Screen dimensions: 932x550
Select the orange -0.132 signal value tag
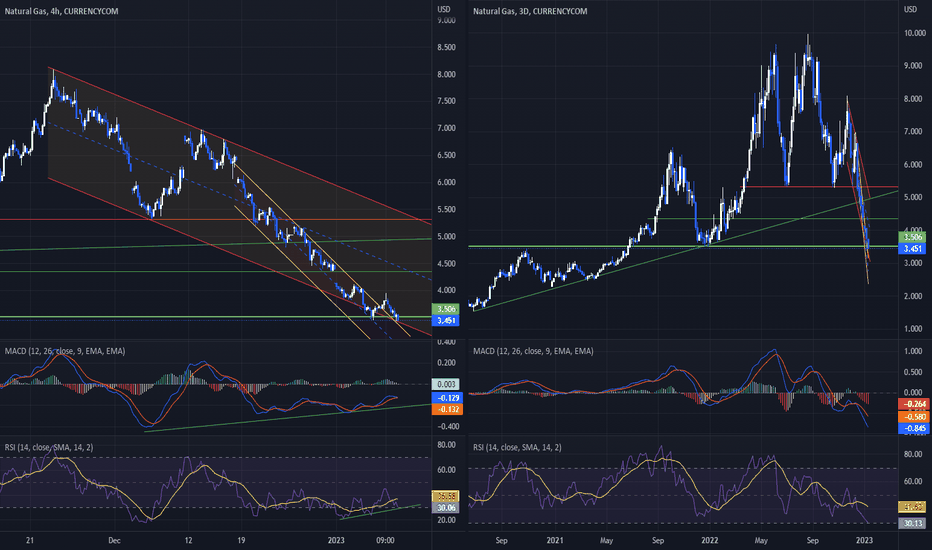click(446, 409)
